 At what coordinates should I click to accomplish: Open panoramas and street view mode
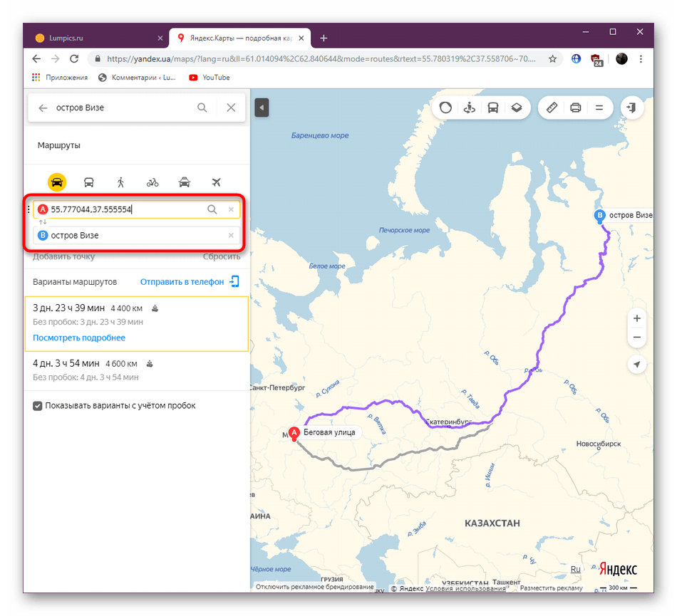pyautogui.click(x=470, y=108)
